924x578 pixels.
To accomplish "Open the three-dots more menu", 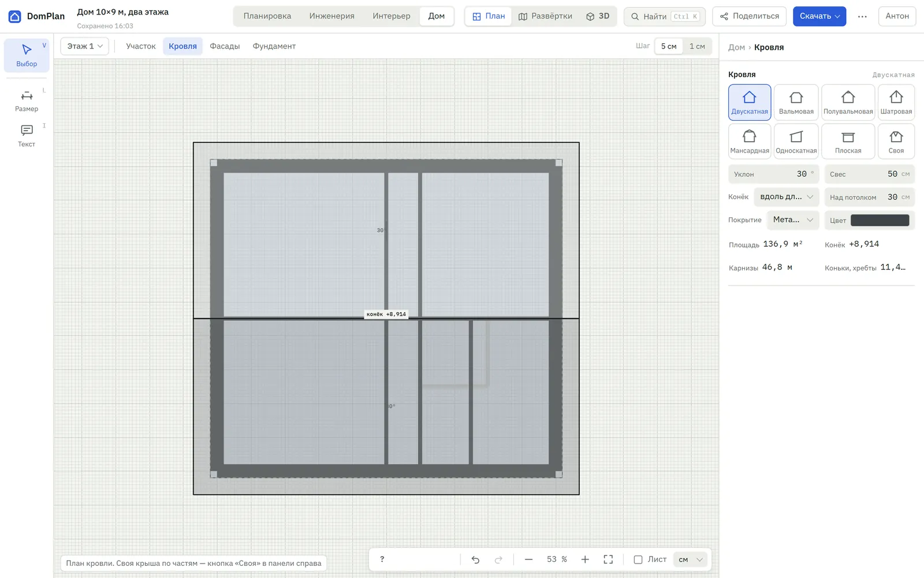I will coord(862,16).
